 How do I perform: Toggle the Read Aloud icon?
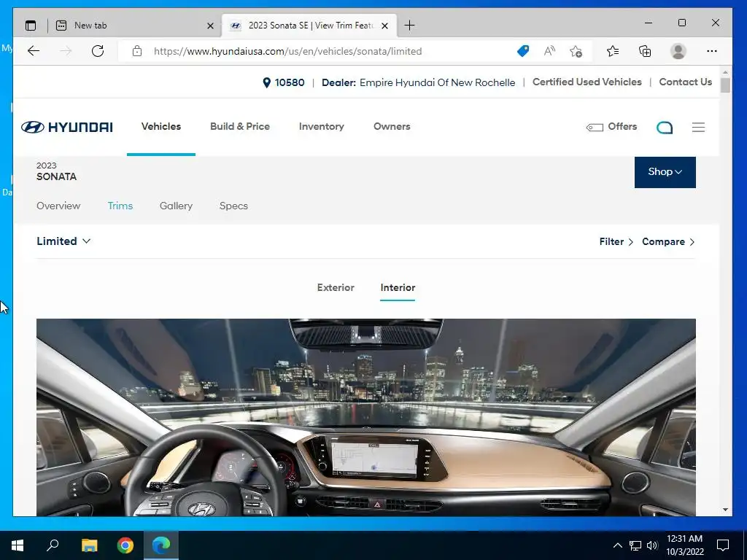549,51
